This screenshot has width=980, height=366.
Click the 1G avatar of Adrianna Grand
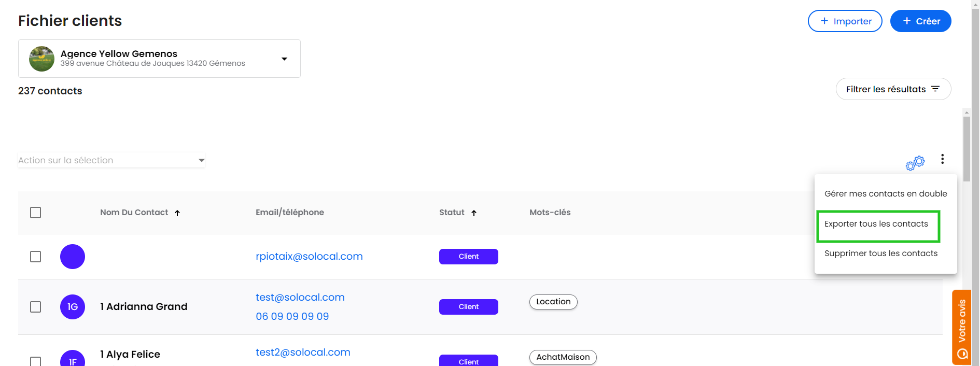click(x=73, y=307)
